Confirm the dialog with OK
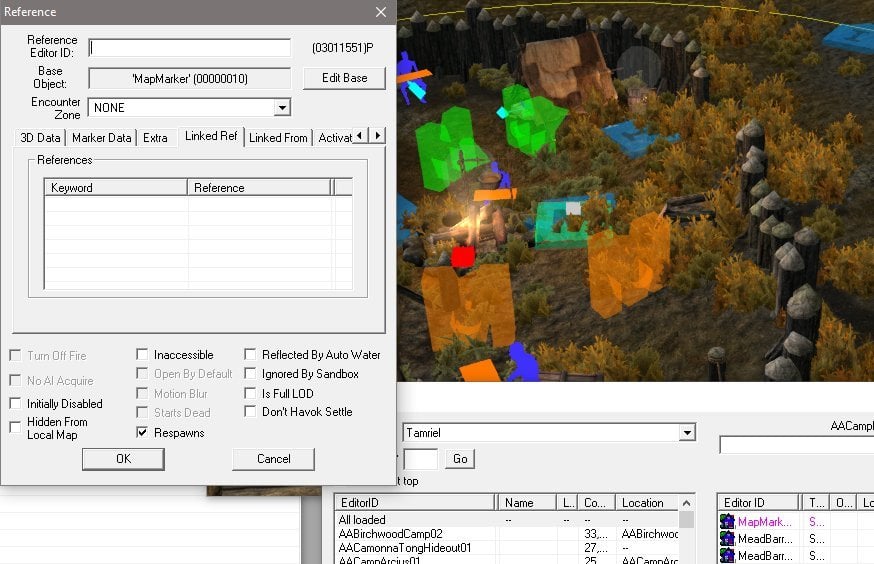Viewport: 874px width, 564px height. point(123,459)
